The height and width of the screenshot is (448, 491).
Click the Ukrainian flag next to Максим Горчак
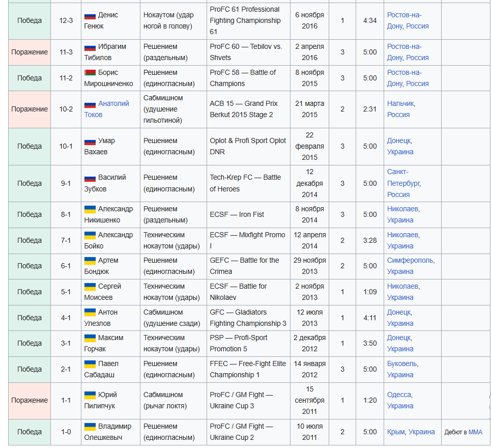coord(90,338)
